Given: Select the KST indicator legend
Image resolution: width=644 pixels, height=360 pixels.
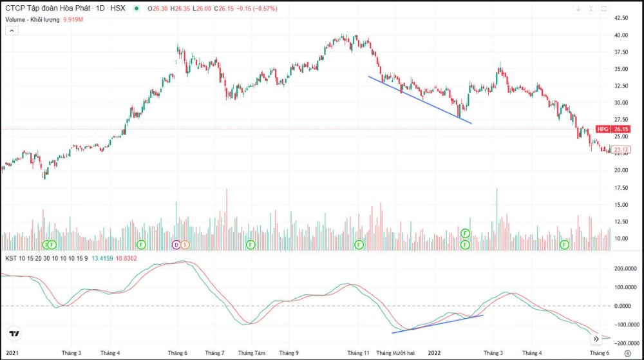Looking at the screenshot, I should 45,258.
